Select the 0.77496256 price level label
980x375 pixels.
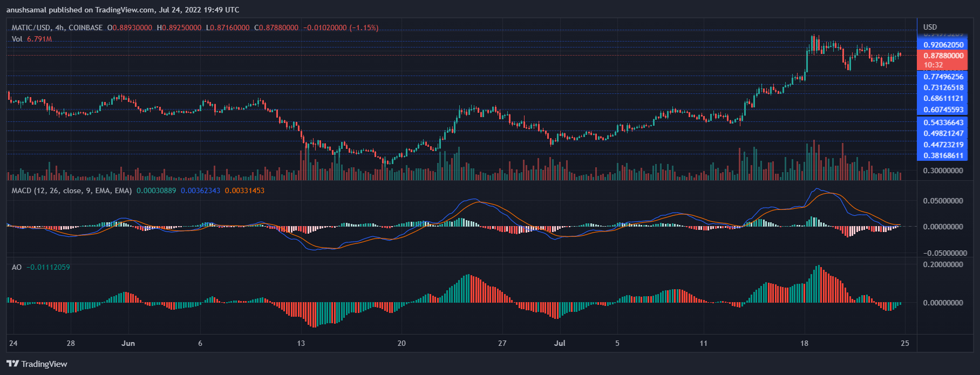pos(943,77)
